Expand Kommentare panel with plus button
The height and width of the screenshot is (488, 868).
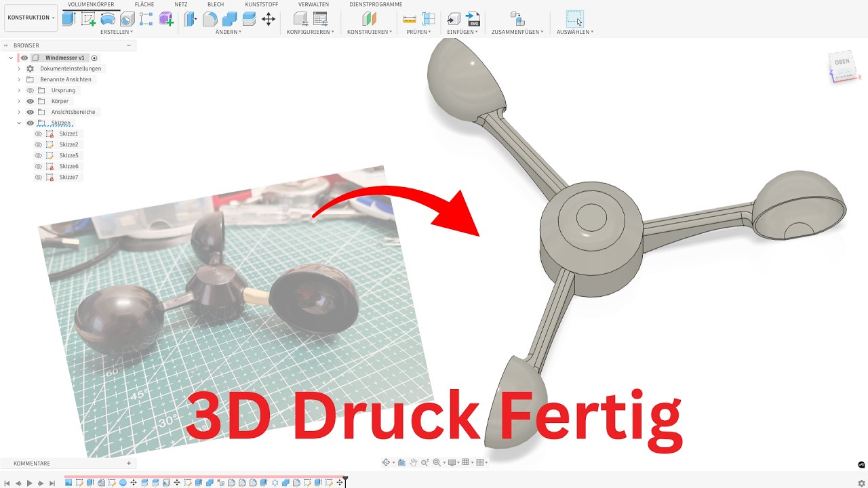[129, 464]
